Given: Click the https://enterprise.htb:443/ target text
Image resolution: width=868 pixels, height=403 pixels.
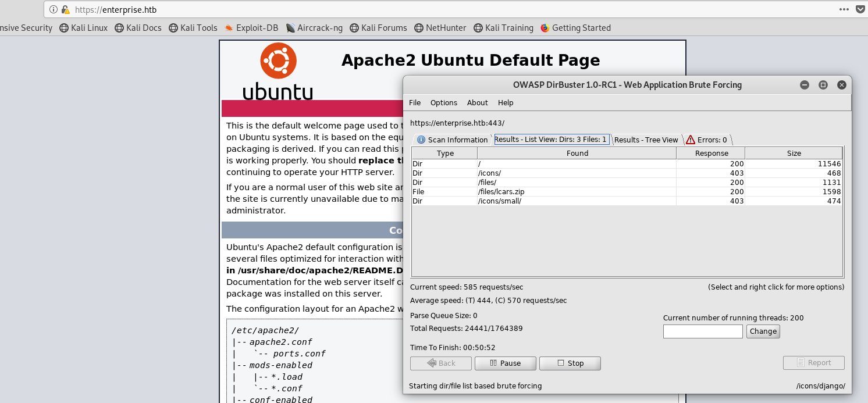Looking at the screenshot, I should [x=457, y=123].
